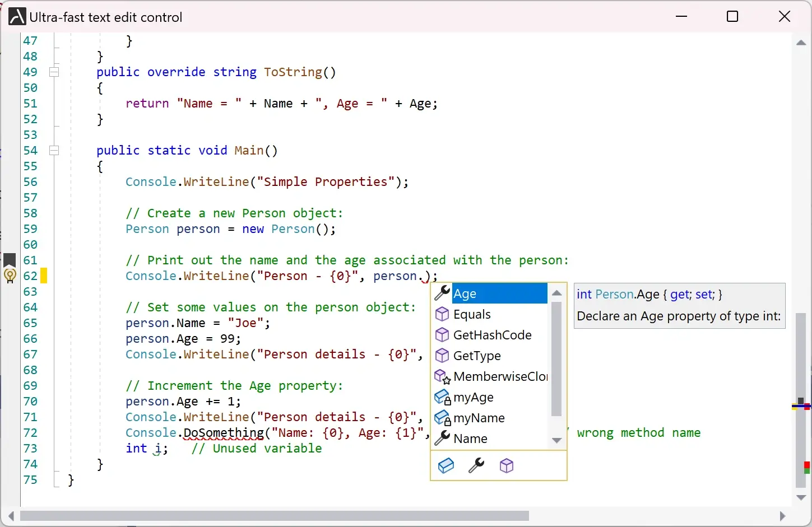812x527 pixels.
Task: Click the application logo in the title bar
Action: 16,16
